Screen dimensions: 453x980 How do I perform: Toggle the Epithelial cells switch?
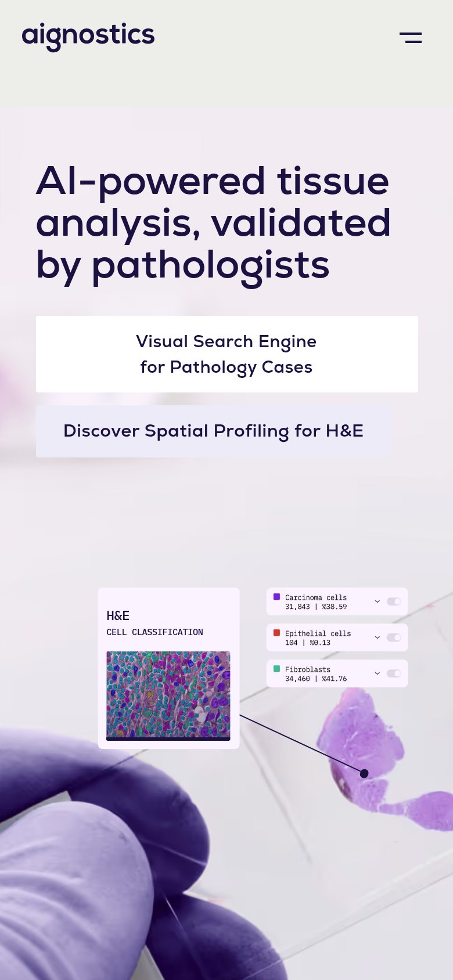point(394,637)
